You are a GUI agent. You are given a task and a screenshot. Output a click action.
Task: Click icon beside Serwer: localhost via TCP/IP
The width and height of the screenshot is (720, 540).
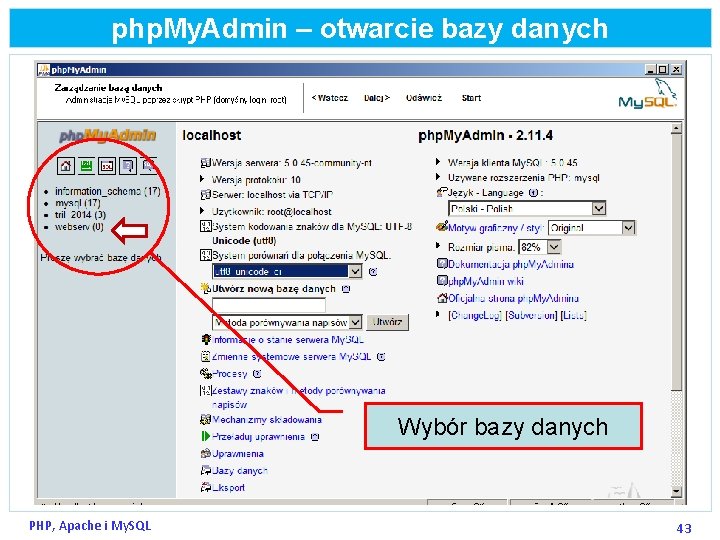tap(205, 195)
